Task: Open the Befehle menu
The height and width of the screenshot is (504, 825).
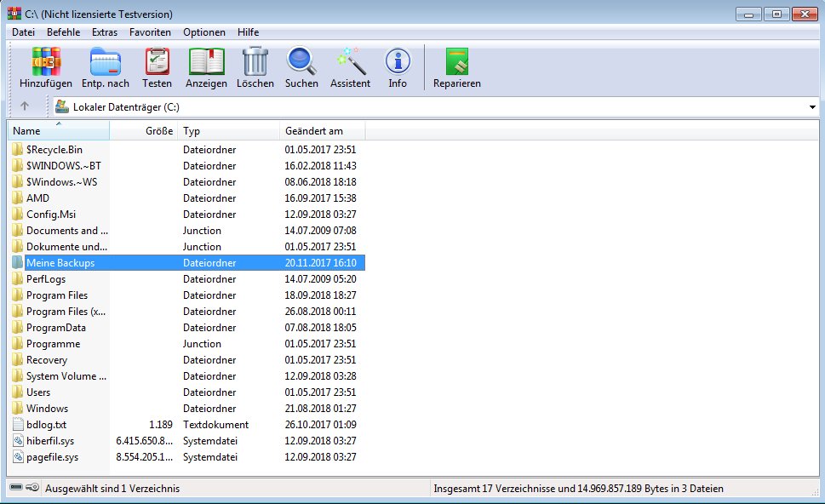Action: tap(63, 32)
